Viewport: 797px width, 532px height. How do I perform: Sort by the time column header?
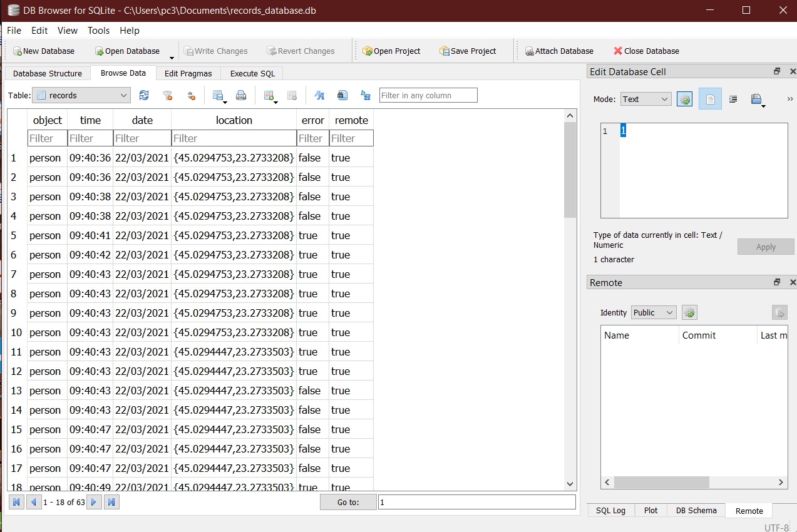point(90,120)
